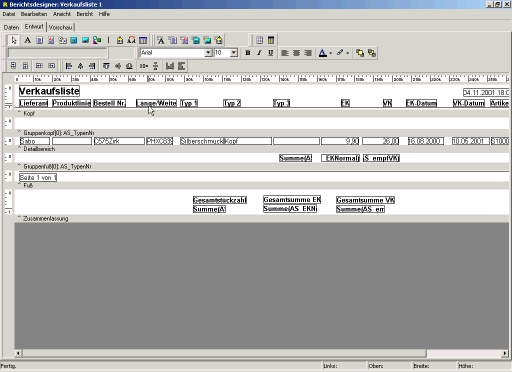
Task: Select the Label (A) component tool
Action: [28, 40]
